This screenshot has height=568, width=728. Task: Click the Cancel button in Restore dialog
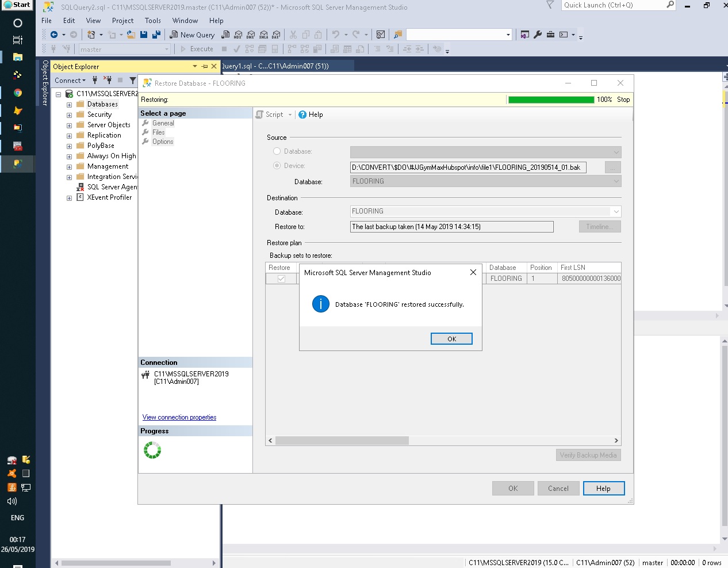point(558,489)
